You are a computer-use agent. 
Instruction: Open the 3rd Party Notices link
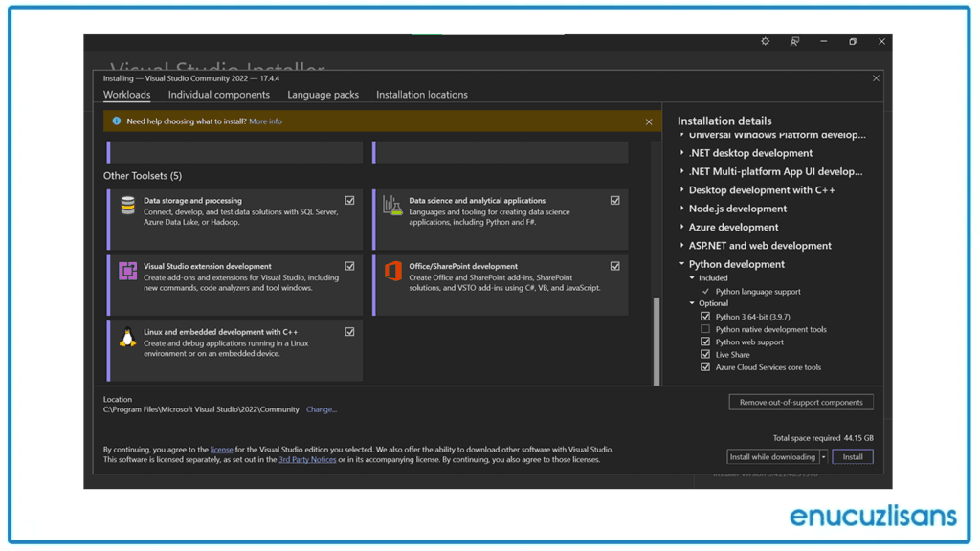(307, 458)
